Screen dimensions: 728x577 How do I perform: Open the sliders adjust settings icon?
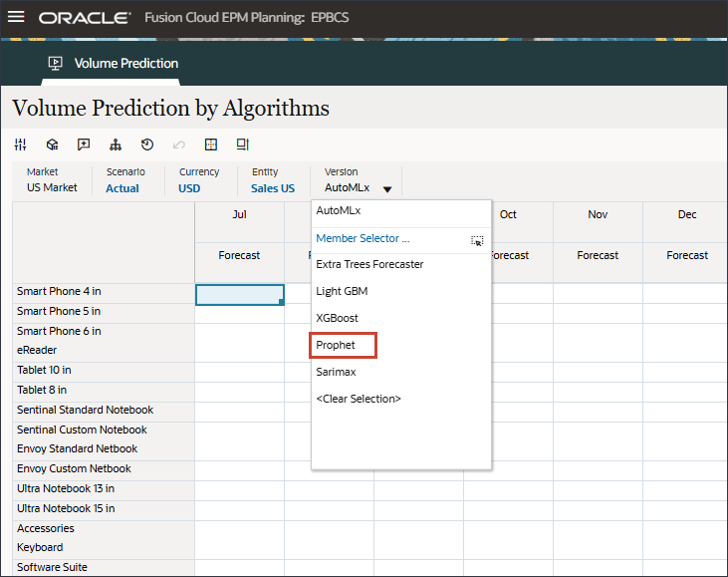[x=21, y=144]
